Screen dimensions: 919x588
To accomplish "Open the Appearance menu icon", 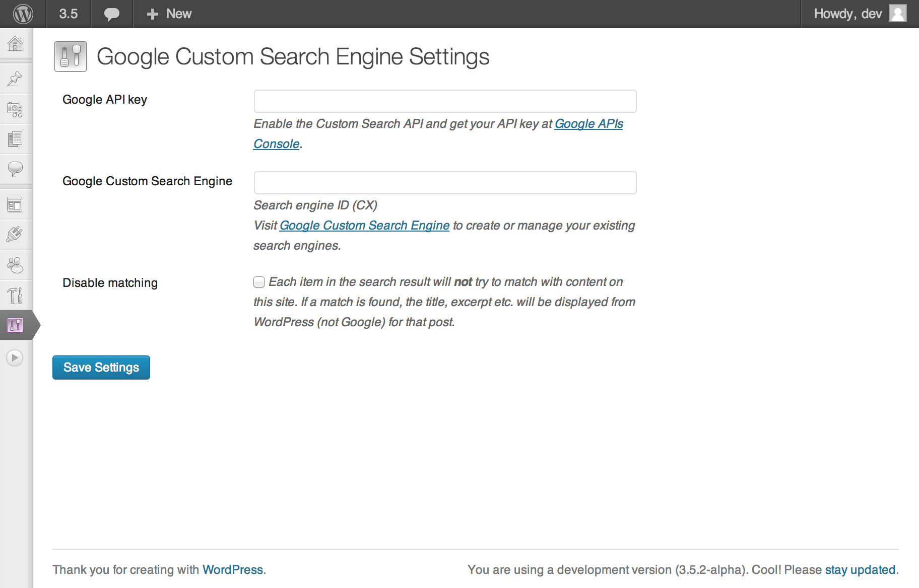I will (15, 205).
